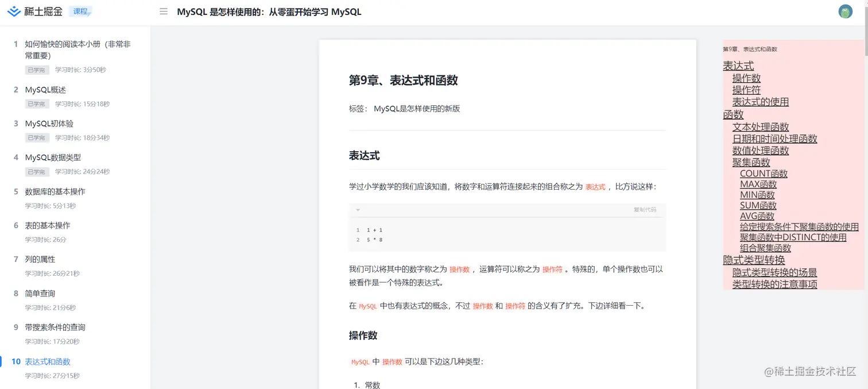Click the course title in header

tap(269, 11)
